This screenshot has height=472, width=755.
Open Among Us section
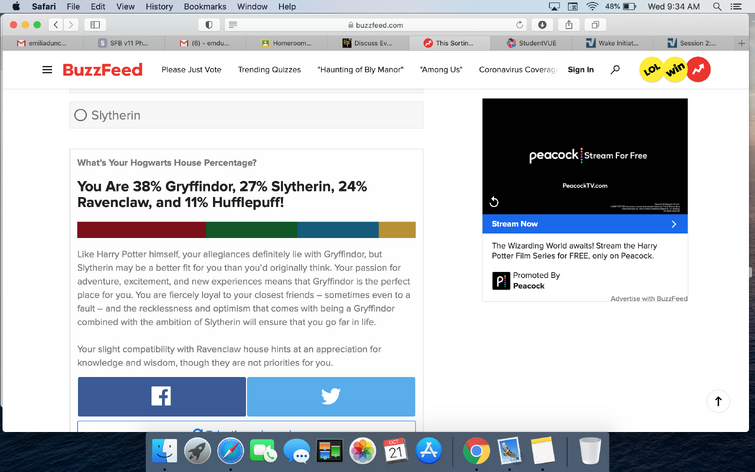point(441,70)
